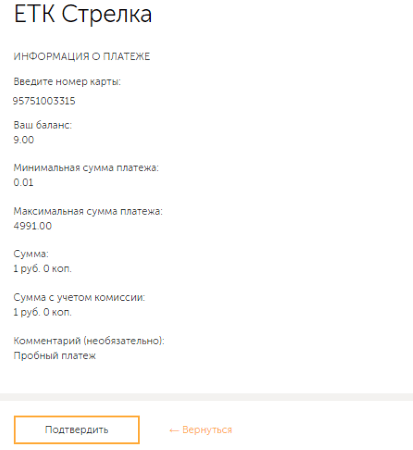Select the amount under Сумма с учетом комиссии
Viewport: 413px width, 450px height.
[42, 312]
